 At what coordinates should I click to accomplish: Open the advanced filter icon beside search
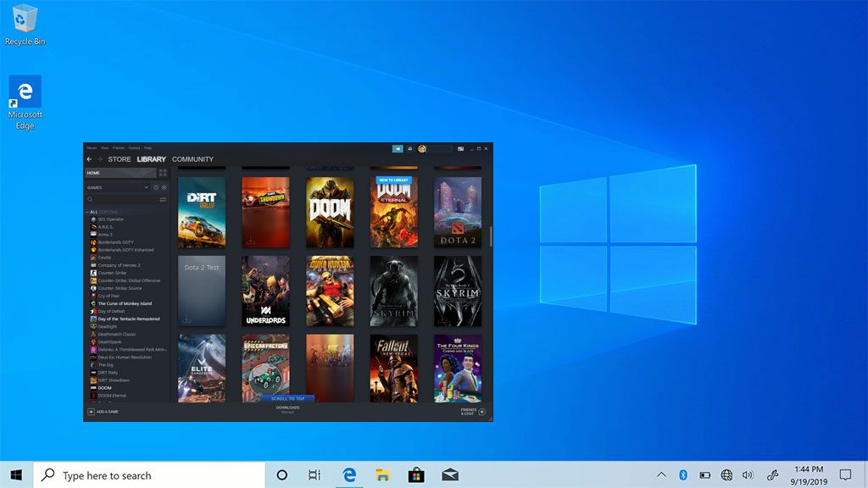pos(161,198)
